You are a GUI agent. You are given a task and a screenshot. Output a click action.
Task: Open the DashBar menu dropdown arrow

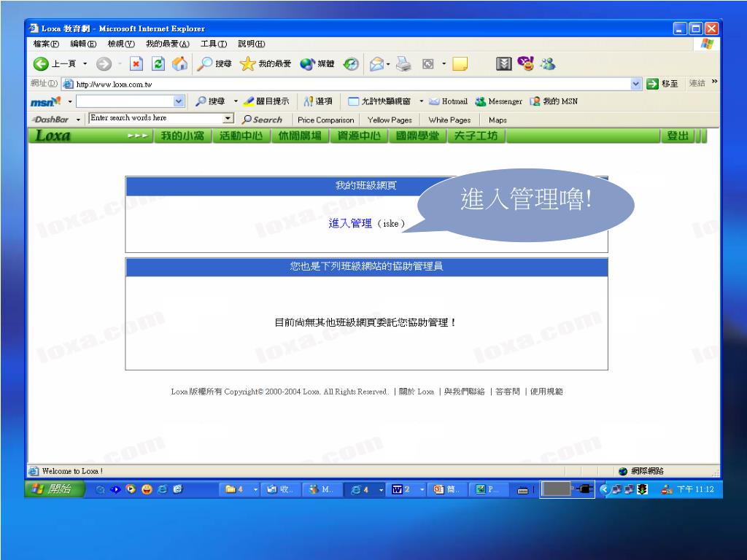pos(78,120)
